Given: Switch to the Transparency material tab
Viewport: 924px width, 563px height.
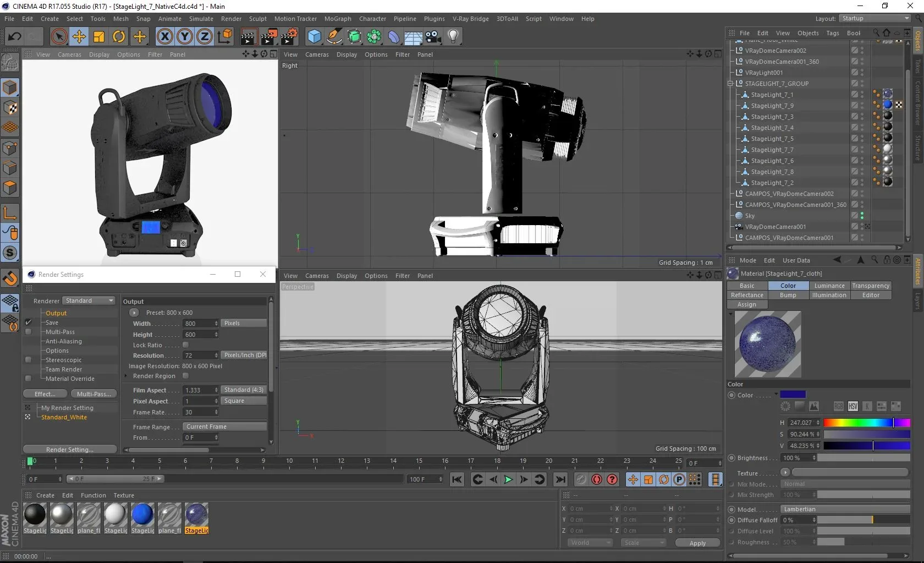Looking at the screenshot, I should (x=871, y=286).
